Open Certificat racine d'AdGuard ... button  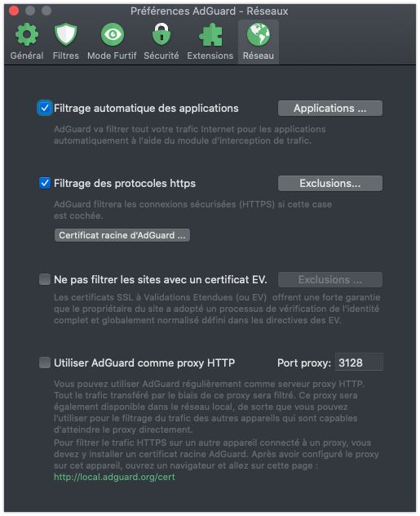pyautogui.click(x=122, y=235)
